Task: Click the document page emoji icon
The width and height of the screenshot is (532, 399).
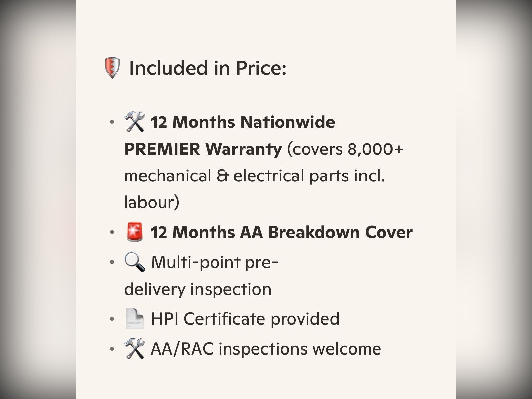Action: click(x=135, y=319)
